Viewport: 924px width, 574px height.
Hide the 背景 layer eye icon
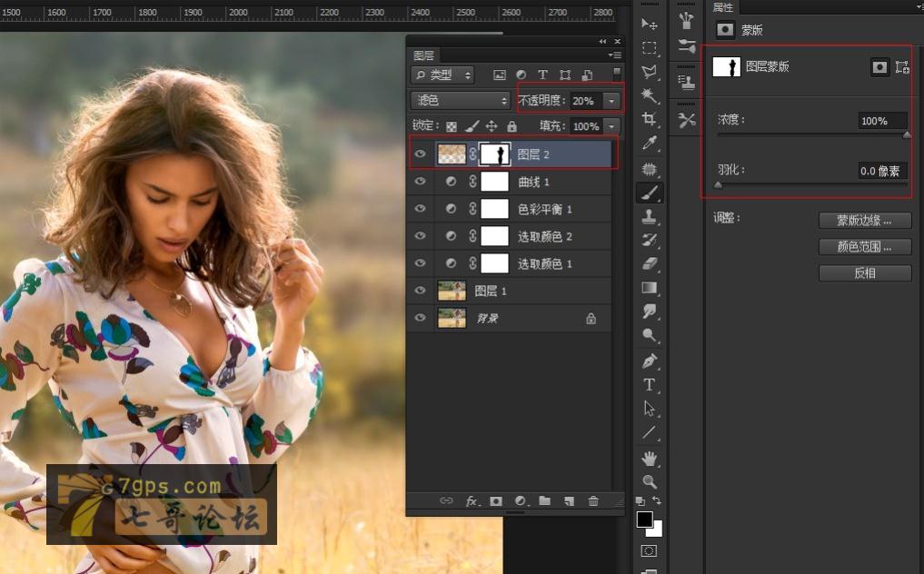pyautogui.click(x=420, y=318)
